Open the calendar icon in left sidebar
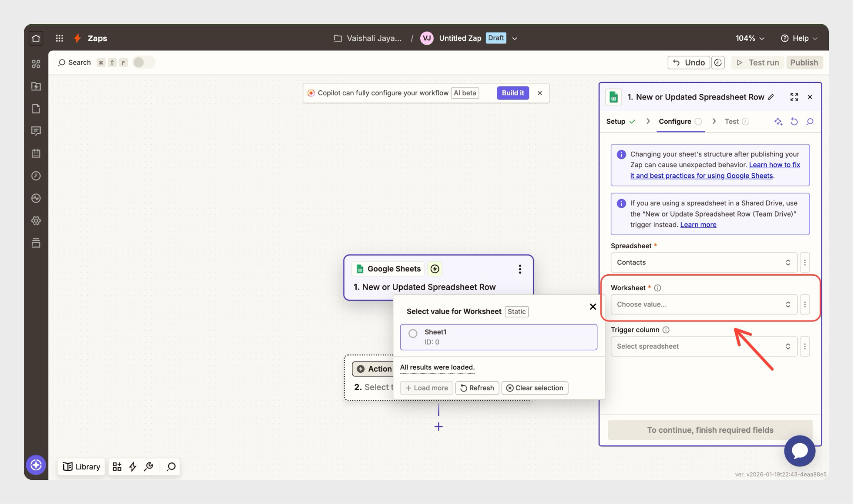Image resolution: width=853 pixels, height=504 pixels. pyautogui.click(x=36, y=153)
